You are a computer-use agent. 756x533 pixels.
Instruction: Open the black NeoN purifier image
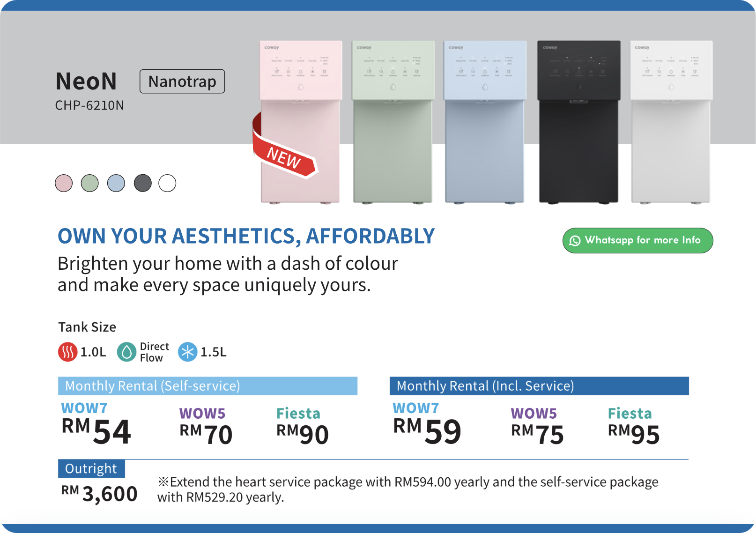(x=579, y=122)
